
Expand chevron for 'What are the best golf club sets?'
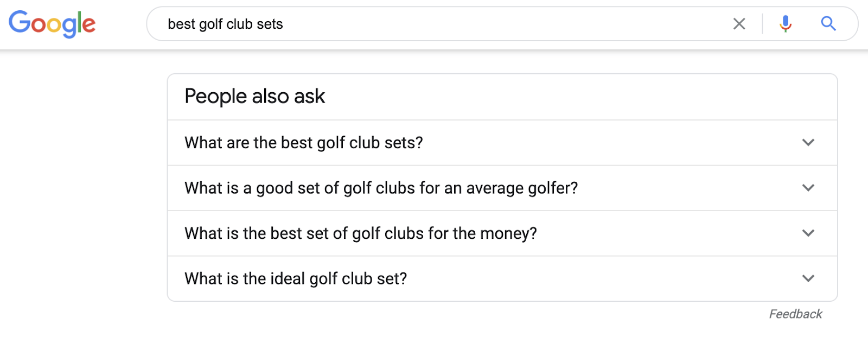pos(808,143)
